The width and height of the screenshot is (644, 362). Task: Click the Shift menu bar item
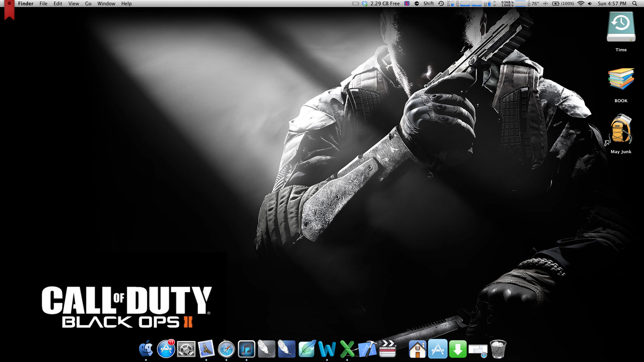click(429, 3)
